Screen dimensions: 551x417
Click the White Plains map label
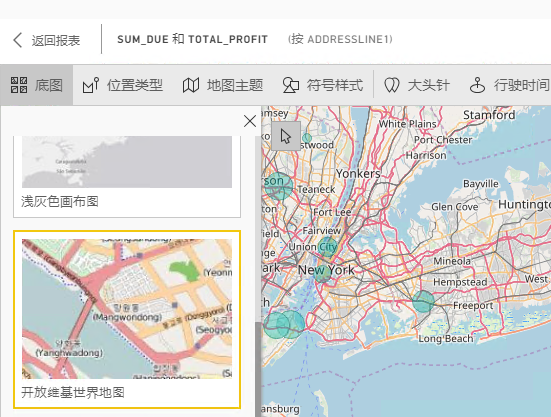(408, 124)
